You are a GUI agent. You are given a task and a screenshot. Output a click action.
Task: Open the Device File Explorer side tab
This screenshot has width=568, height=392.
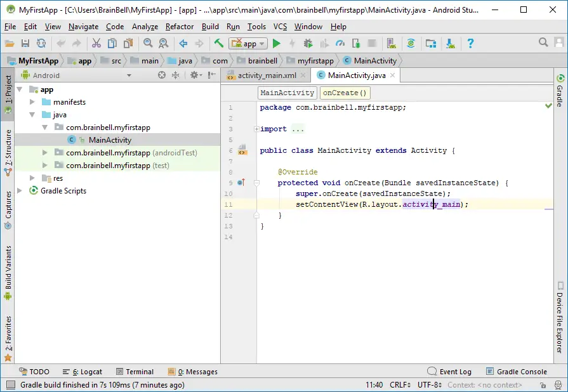(x=560, y=317)
